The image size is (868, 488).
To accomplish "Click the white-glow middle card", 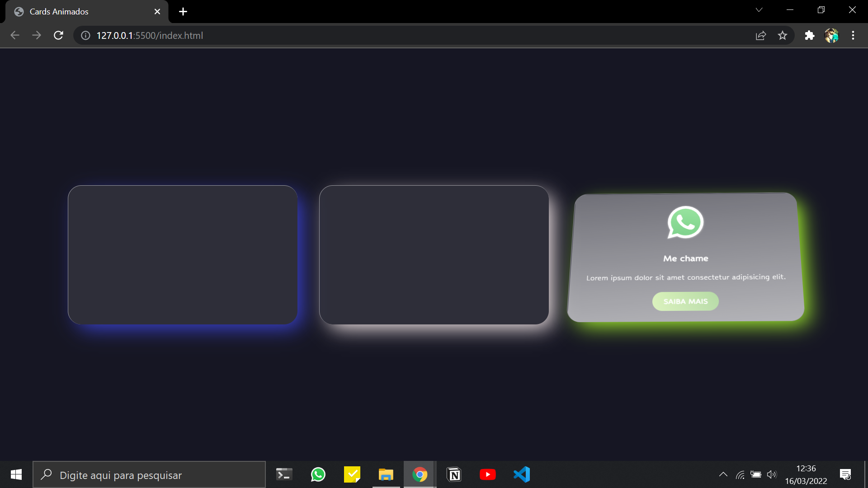I will click(434, 255).
